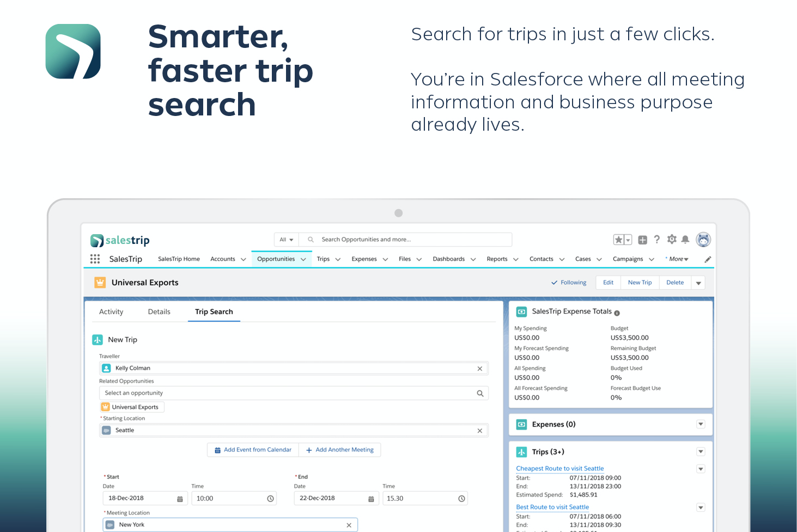
Task: Click the search magnifier in Related Opportunities
Action: tap(480, 393)
